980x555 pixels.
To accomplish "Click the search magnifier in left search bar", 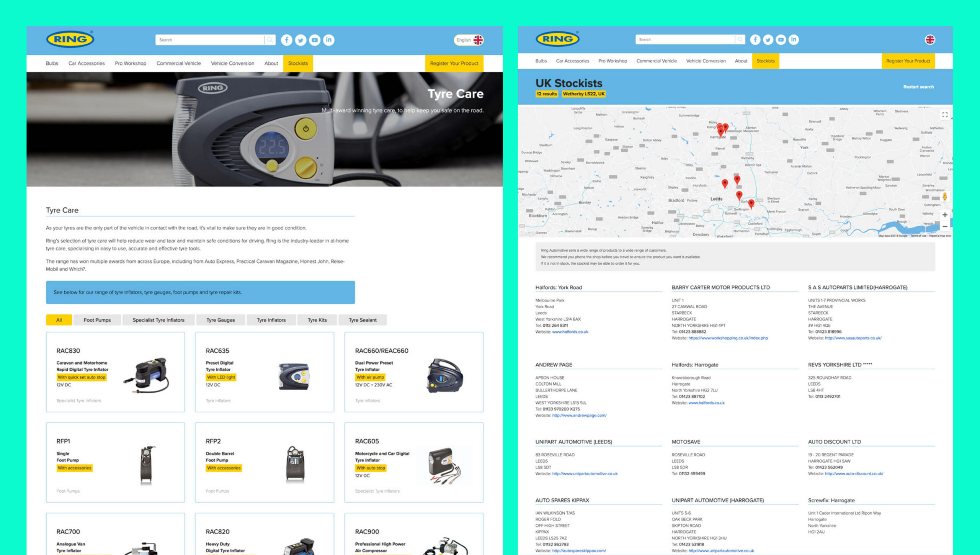I will 270,40.
